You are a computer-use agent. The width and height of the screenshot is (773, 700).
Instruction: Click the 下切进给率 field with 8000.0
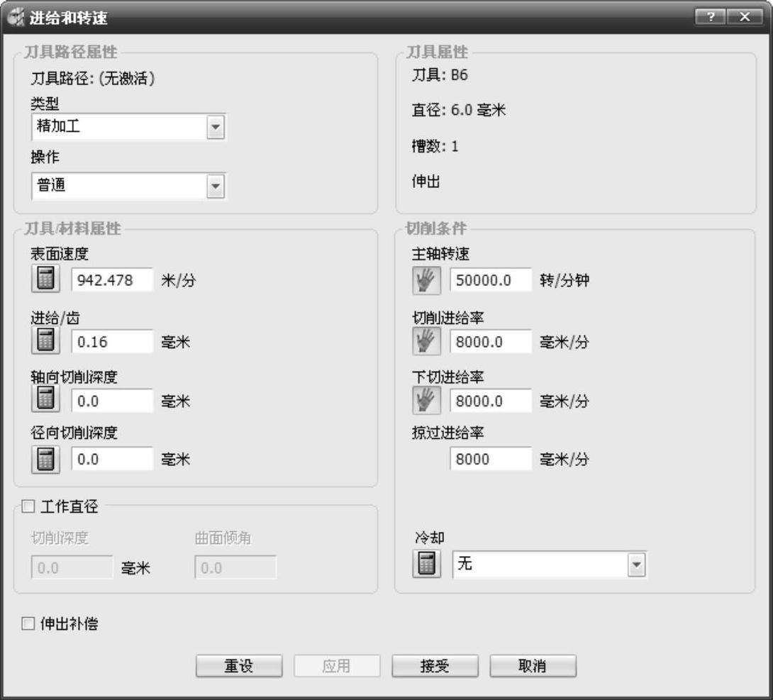coord(491,401)
